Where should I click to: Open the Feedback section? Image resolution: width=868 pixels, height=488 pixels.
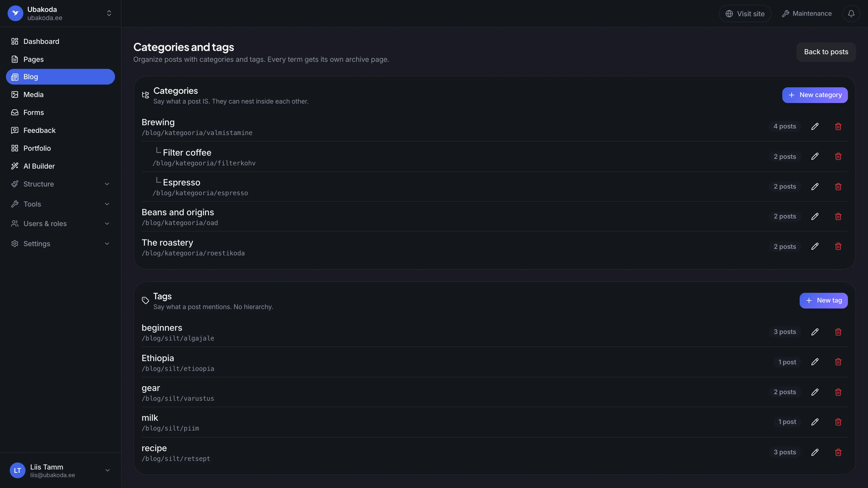click(x=60, y=130)
